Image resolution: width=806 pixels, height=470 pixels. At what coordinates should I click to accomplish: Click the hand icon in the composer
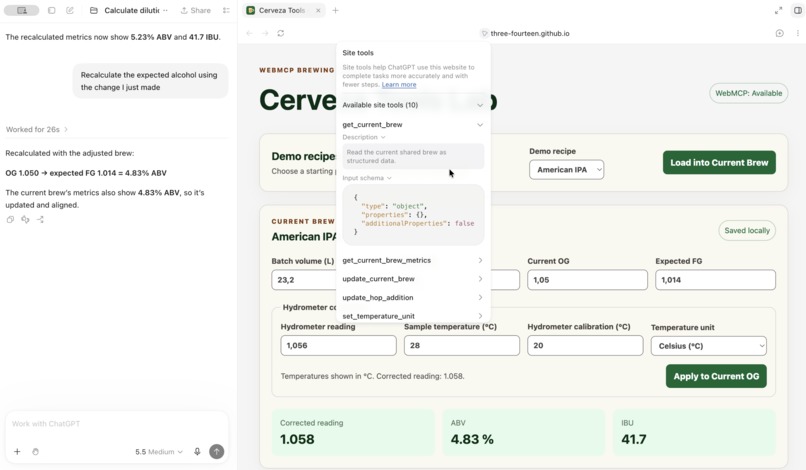[x=35, y=451]
